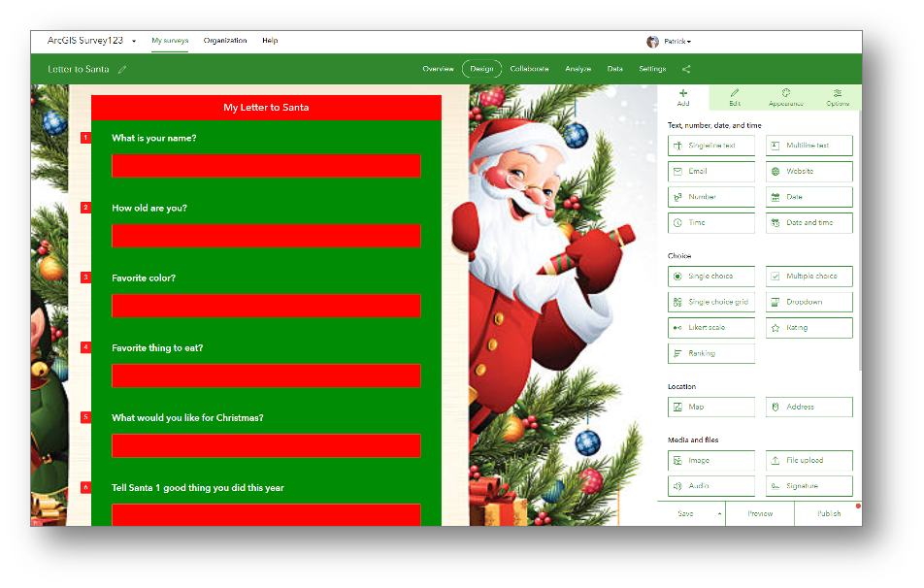The width and height of the screenshot is (924, 588).
Task: Go to My surveys
Action: tap(170, 41)
